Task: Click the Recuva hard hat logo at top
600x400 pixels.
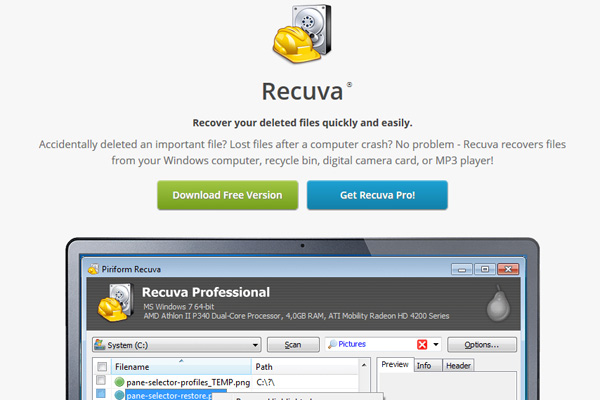Action: pyautogui.click(x=302, y=33)
